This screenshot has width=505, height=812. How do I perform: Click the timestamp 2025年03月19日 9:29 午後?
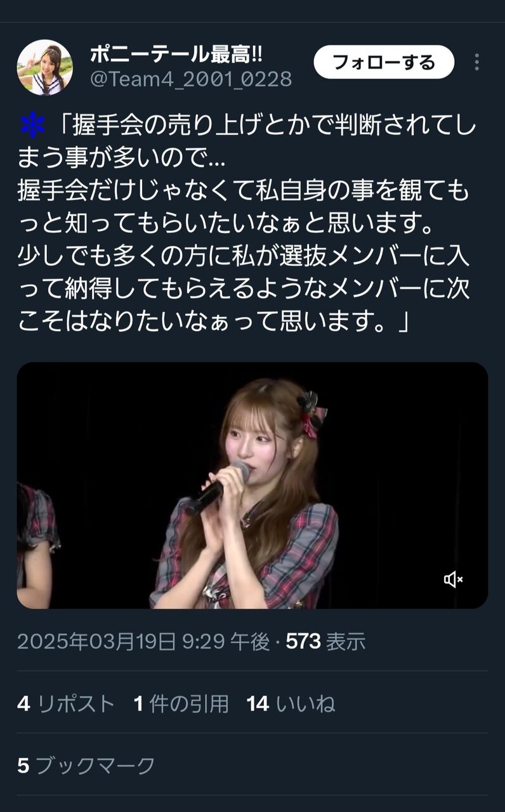[x=143, y=641]
